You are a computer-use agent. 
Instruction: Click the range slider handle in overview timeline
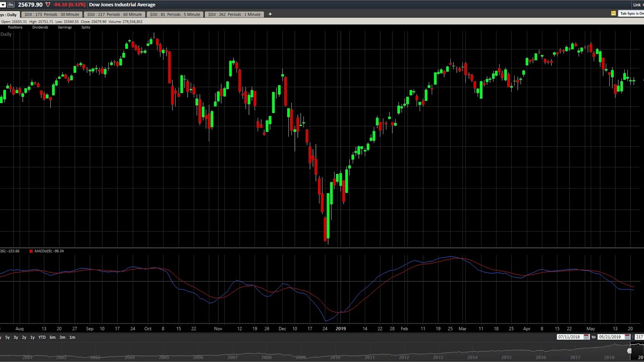[629, 351]
